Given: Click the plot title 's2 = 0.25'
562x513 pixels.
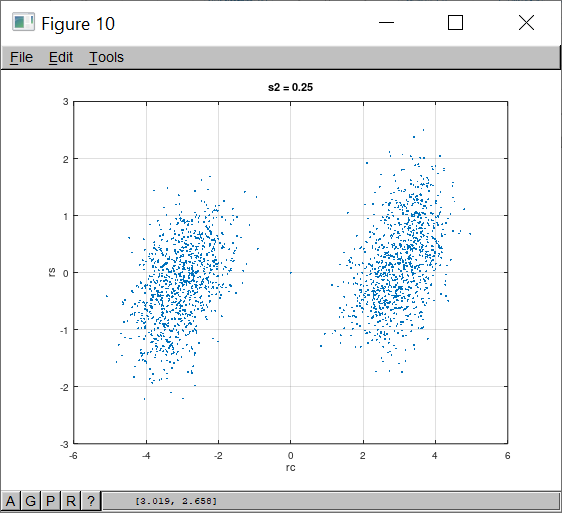Looking at the screenshot, I should tap(290, 87).
